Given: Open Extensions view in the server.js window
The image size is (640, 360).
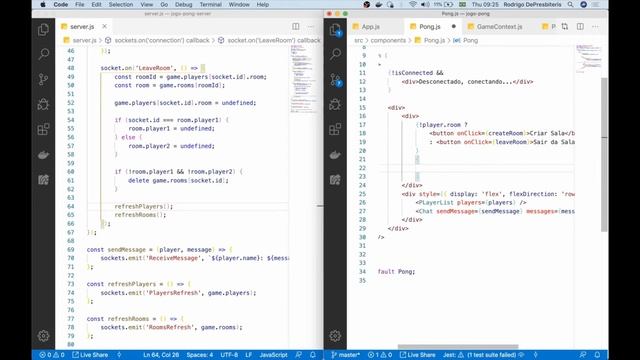Looking at the screenshot, I should (43, 129).
